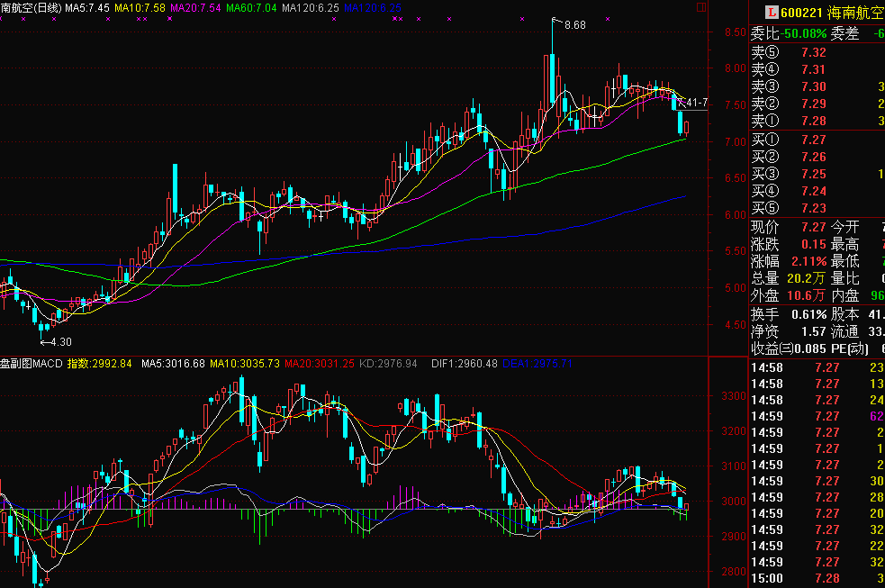Image resolution: width=885 pixels, height=588 pixels.
Task: Click buy level 1 price 7.27
Action: click(x=813, y=140)
